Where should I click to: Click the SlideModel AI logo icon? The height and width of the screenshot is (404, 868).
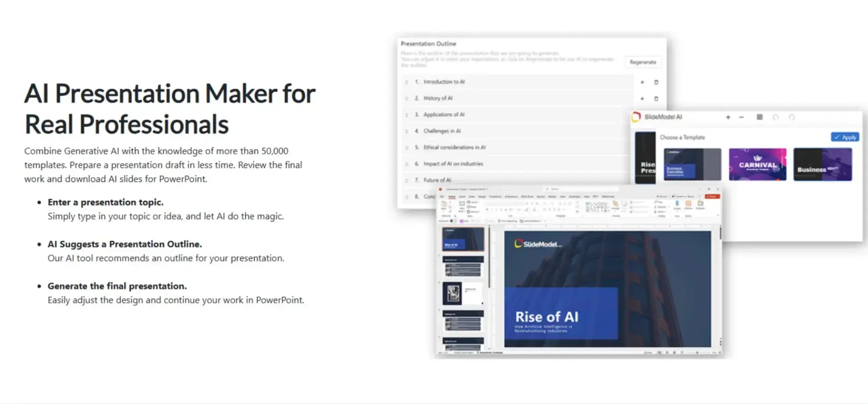coord(636,117)
